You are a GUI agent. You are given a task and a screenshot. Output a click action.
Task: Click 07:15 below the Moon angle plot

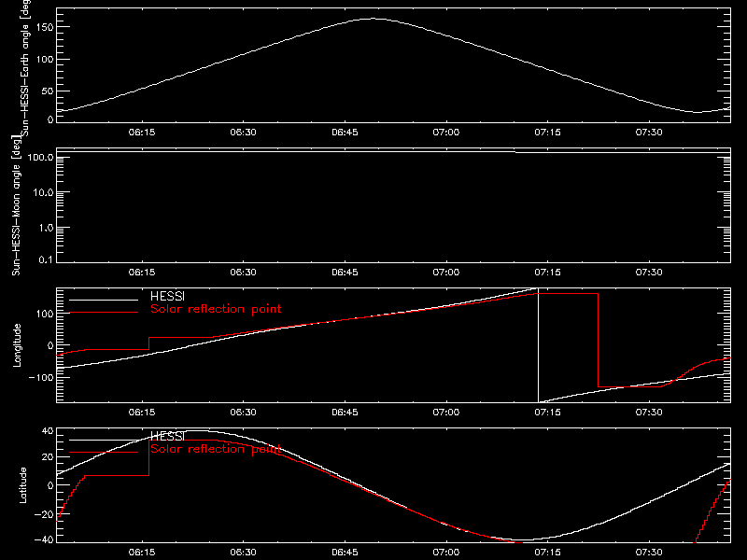pos(547,273)
